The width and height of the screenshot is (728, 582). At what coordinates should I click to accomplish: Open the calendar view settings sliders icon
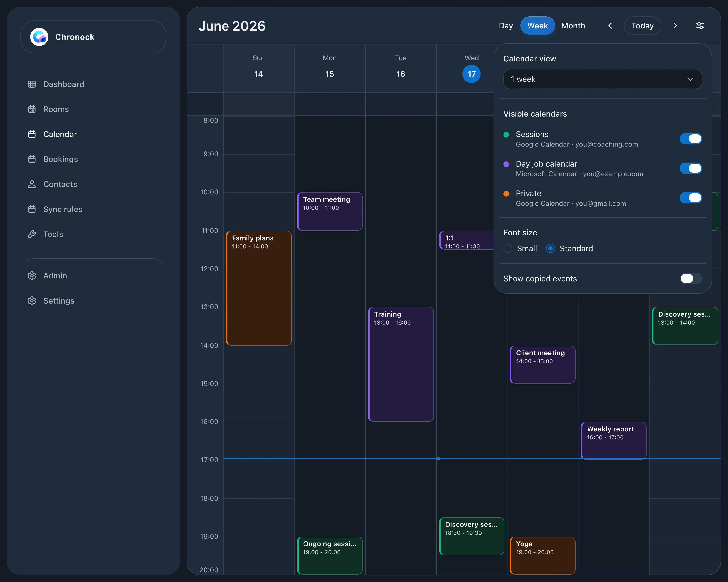click(700, 26)
